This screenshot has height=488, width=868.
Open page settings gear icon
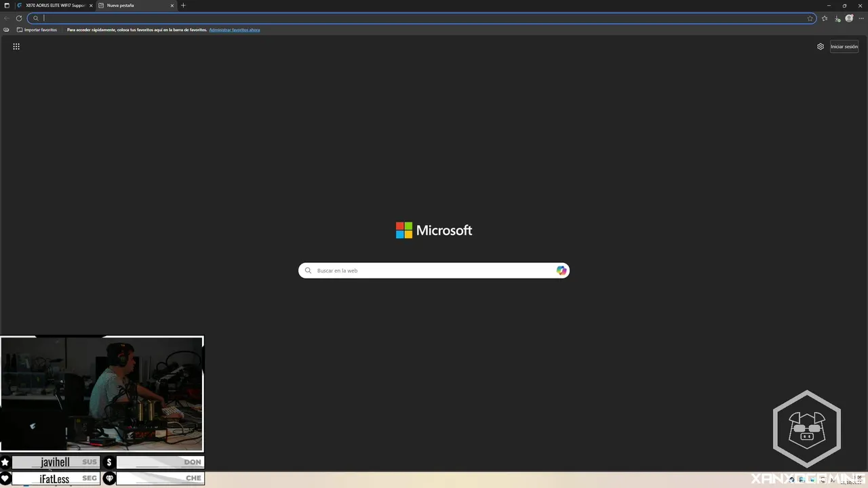821,47
